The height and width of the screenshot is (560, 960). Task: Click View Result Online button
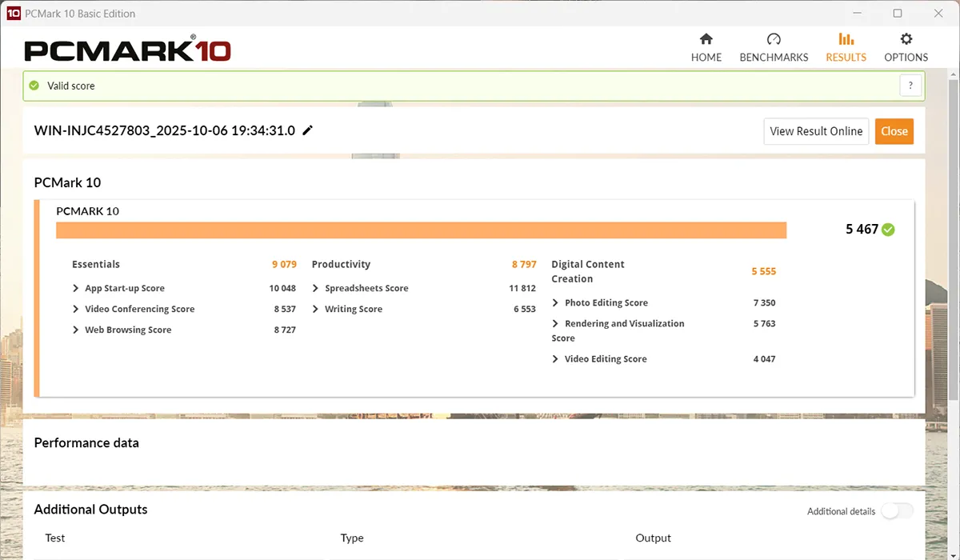coord(816,131)
